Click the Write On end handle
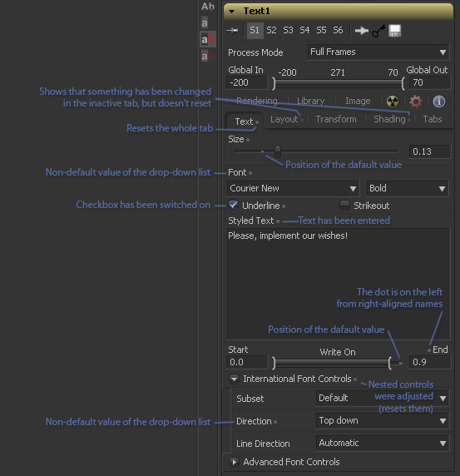Viewport: 460px width, 476px height. [x=390, y=363]
